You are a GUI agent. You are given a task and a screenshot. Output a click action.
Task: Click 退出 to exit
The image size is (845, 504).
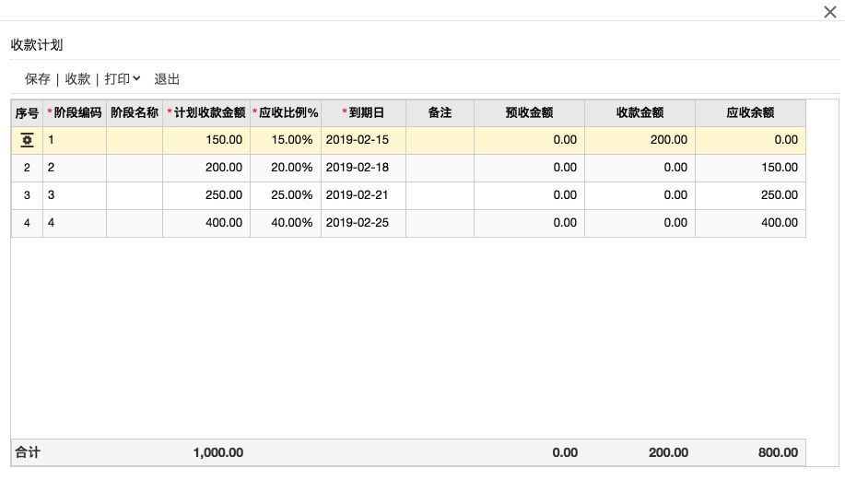pos(167,79)
